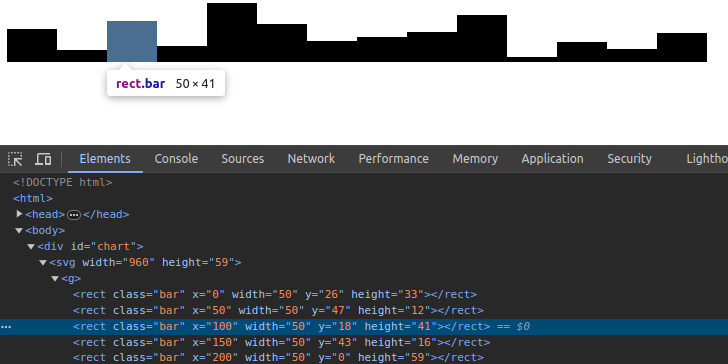The image size is (728, 364).
Task: Collapse the div id chart node
Action: (x=31, y=247)
